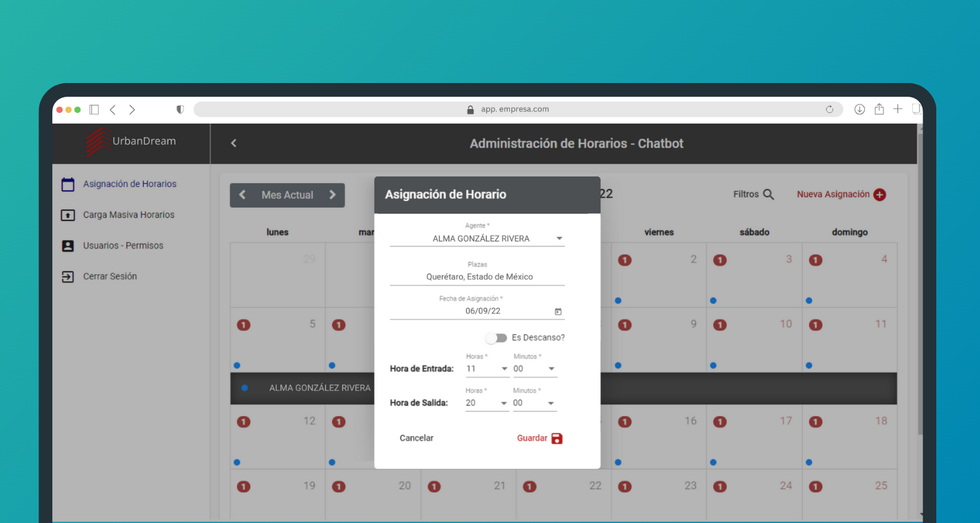Click the Plazas input field
This screenshot has width=980, height=523.
(x=477, y=277)
